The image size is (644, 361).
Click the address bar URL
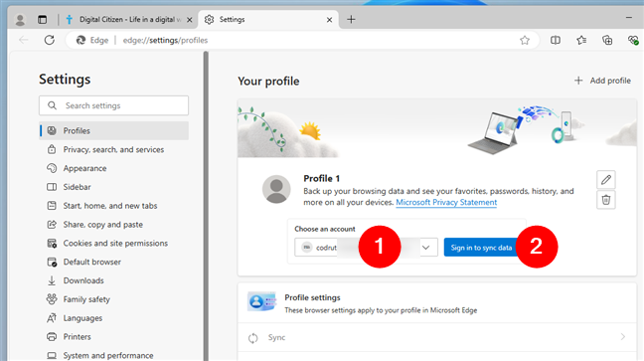click(165, 41)
